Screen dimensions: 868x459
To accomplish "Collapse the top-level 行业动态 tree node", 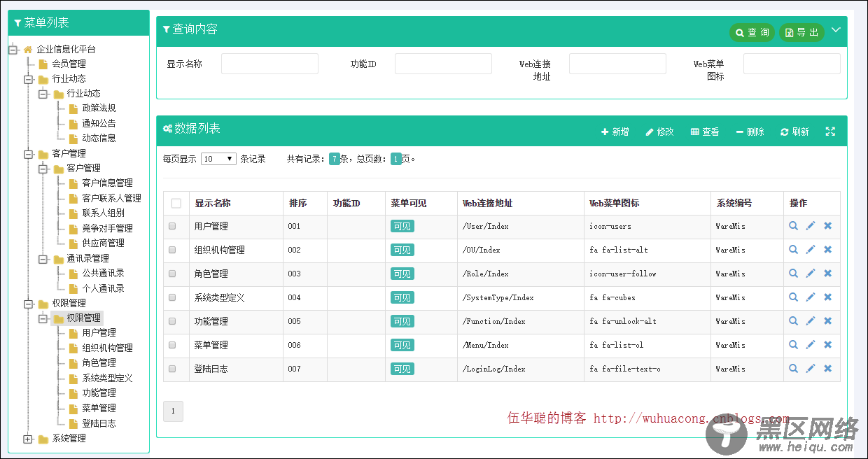I will tap(28, 79).
